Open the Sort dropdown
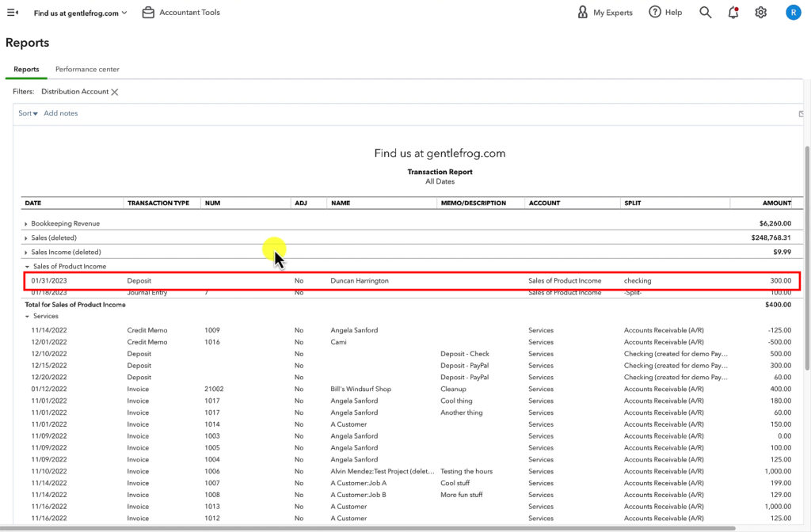The image size is (811, 532). click(x=27, y=113)
